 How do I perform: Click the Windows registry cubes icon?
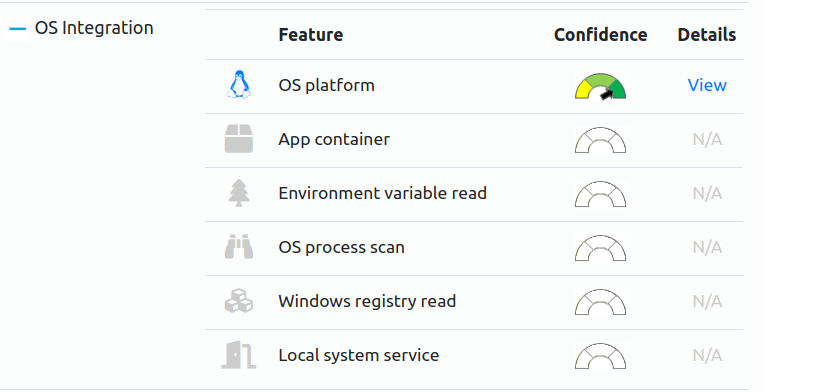tap(239, 301)
